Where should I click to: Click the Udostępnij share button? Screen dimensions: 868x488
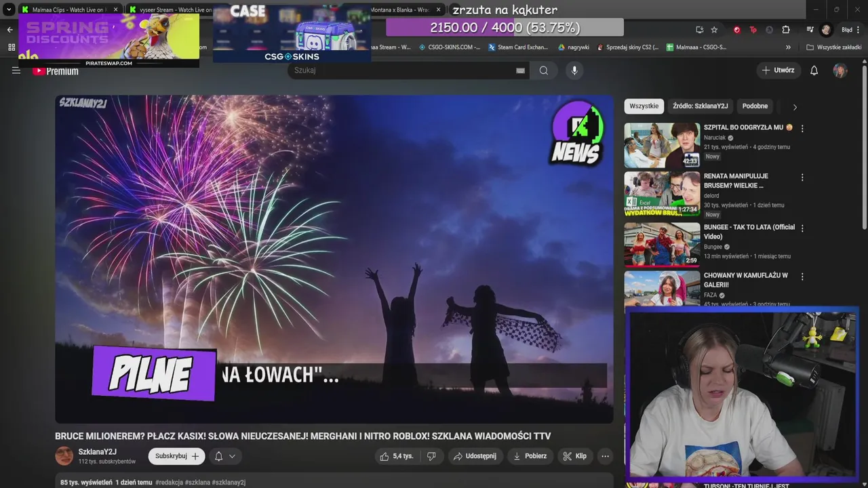[475, 456]
